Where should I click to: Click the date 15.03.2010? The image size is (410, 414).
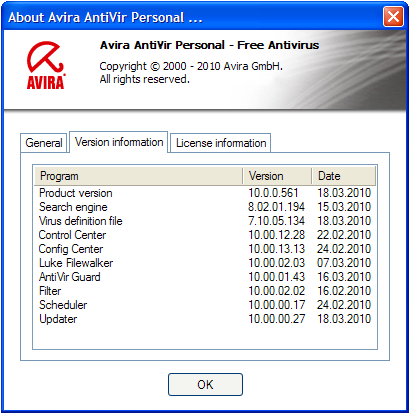pyautogui.click(x=344, y=207)
